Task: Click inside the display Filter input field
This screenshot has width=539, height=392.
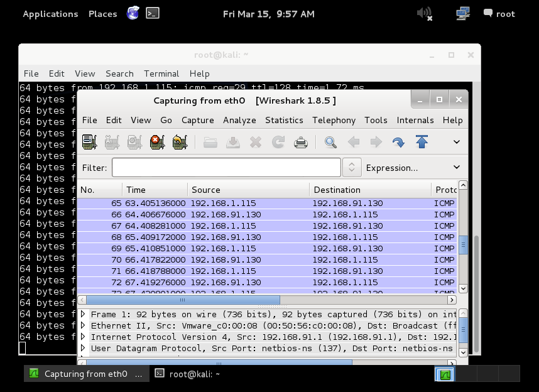Action: (226, 168)
